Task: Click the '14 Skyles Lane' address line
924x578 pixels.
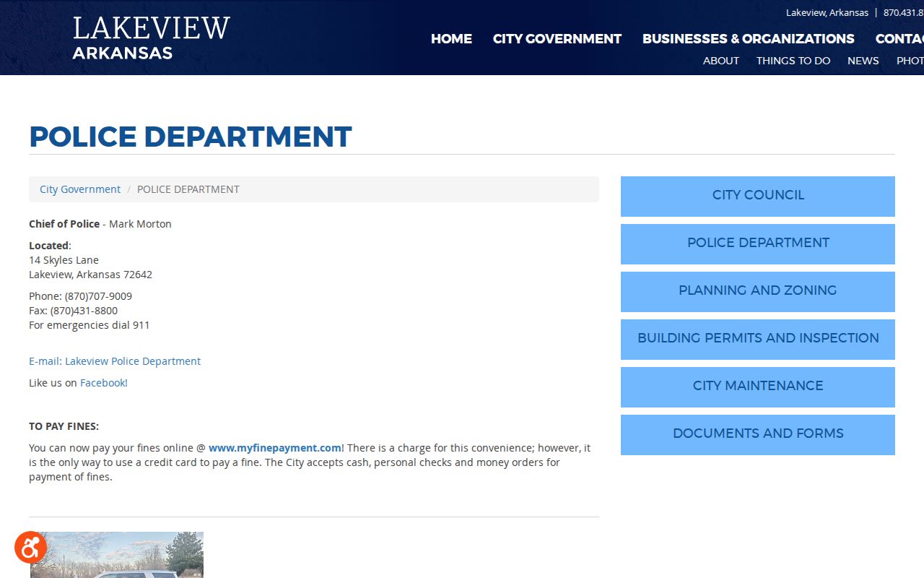Action: tap(64, 260)
